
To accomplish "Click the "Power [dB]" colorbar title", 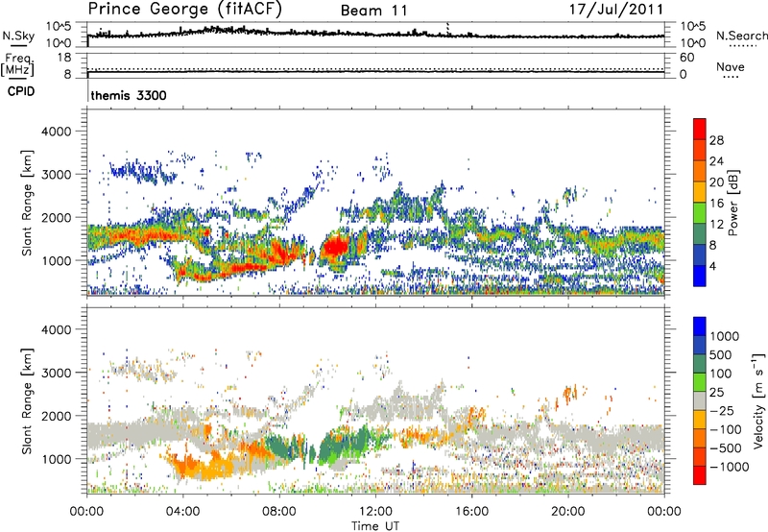I will pyautogui.click(x=732, y=203).
